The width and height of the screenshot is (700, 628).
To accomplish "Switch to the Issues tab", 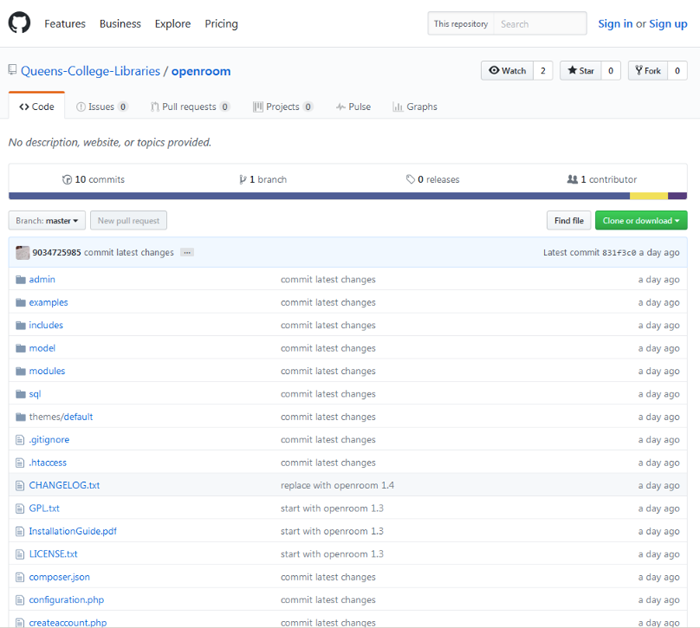I will pos(102,107).
